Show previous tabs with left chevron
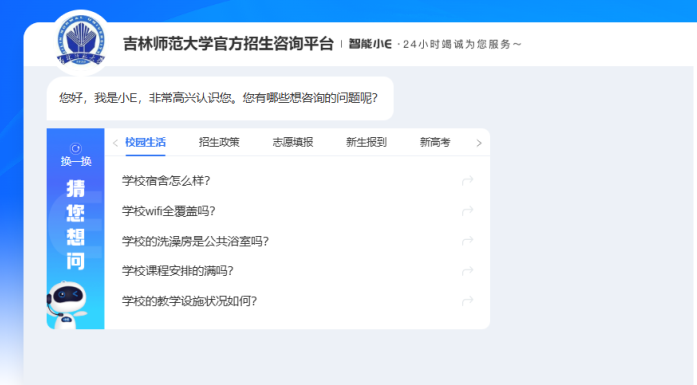The image size is (697, 385). pyautogui.click(x=115, y=143)
